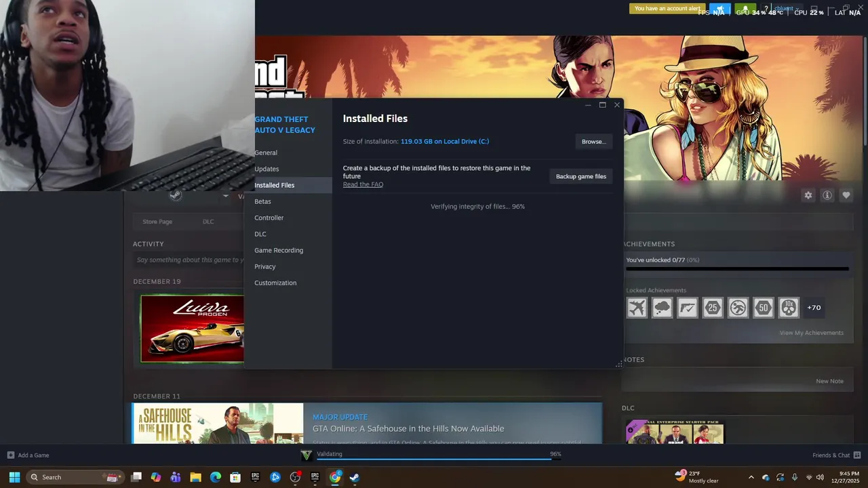The image size is (868, 488).
Task: Click New Note in the Notes section
Action: pos(830,381)
